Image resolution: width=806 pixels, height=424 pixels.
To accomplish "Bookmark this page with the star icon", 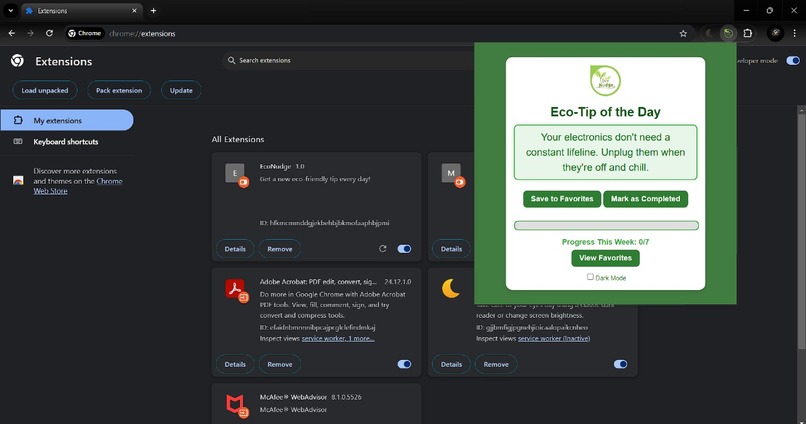I will click(x=683, y=33).
